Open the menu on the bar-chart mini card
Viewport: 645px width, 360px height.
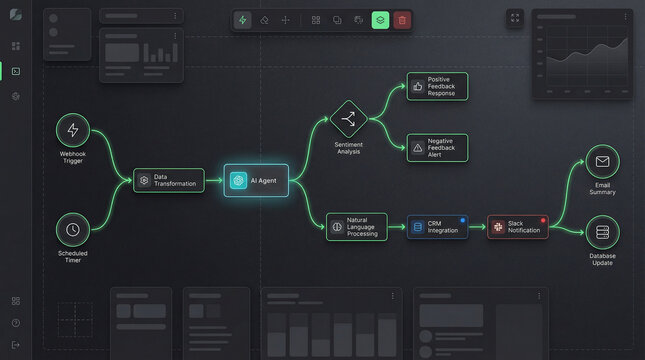coord(175,36)
